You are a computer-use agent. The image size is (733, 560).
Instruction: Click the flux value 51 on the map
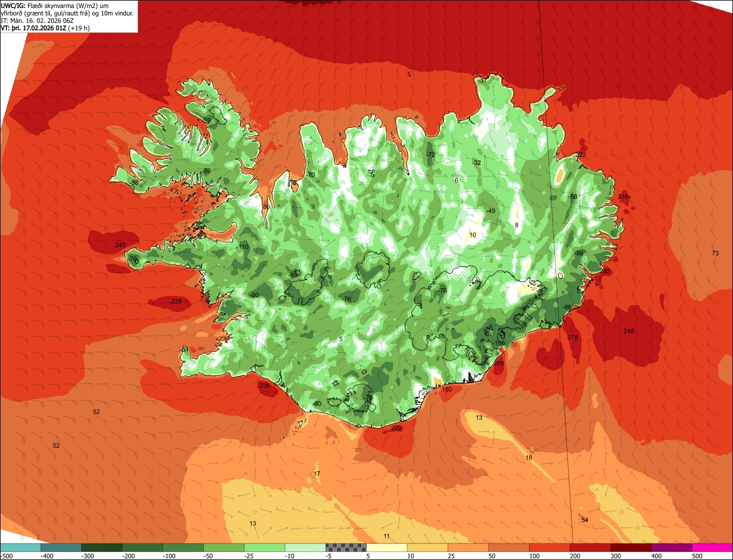point(185,349)
